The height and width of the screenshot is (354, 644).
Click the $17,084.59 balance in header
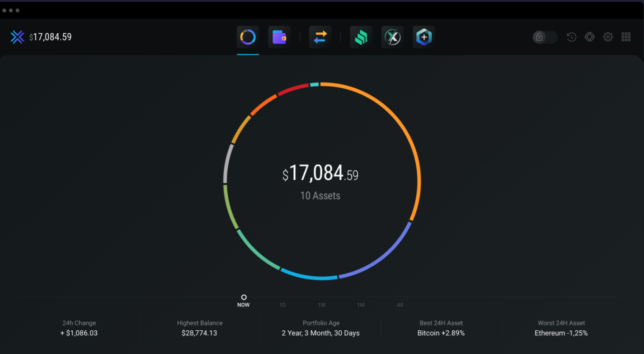click(50, 37)
